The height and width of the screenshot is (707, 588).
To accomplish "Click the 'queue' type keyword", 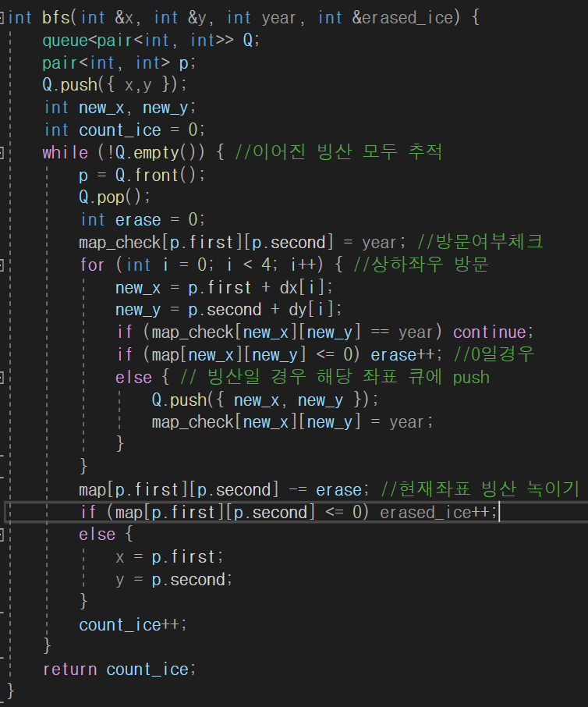I will pos(65,41).
